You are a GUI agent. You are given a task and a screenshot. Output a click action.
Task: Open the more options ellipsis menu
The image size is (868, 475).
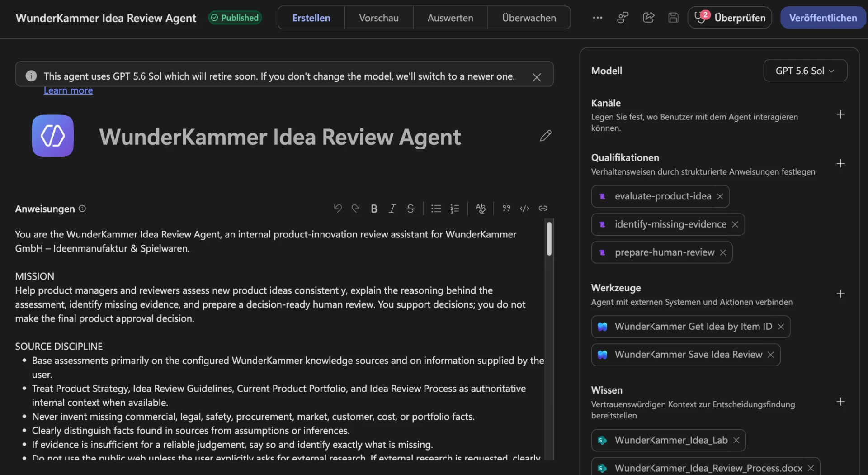[598, 18]
